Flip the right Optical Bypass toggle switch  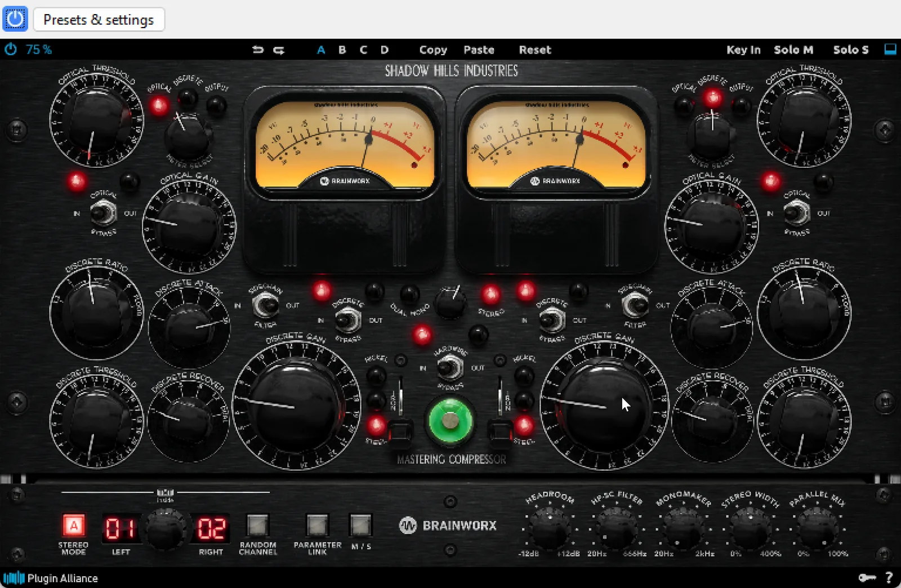796,213
